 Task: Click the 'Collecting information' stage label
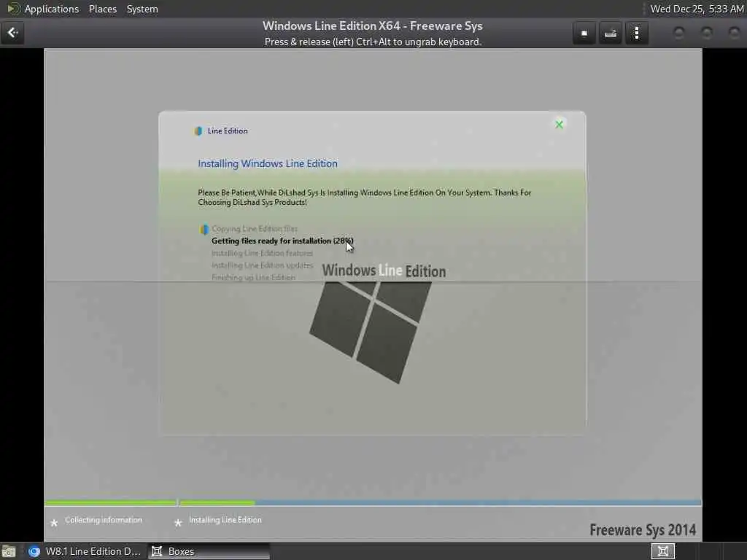point(104,520)
